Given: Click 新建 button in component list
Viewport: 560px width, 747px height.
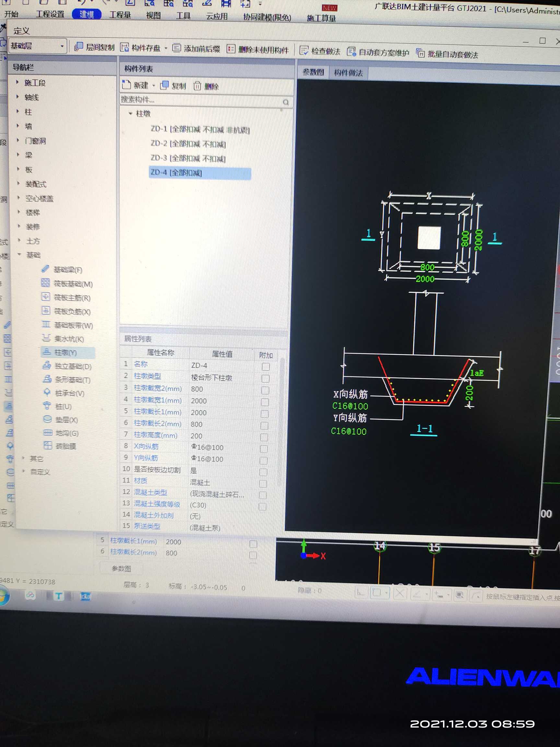Looking at the screenshot, I should click(135, 85).
